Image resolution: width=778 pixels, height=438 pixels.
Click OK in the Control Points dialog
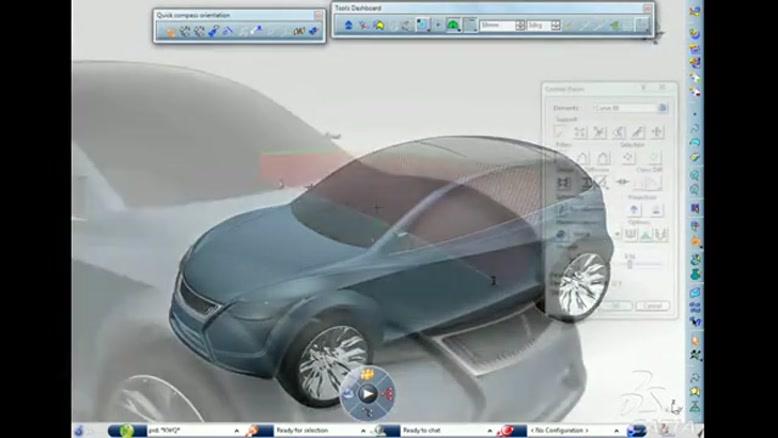(615, 305)
